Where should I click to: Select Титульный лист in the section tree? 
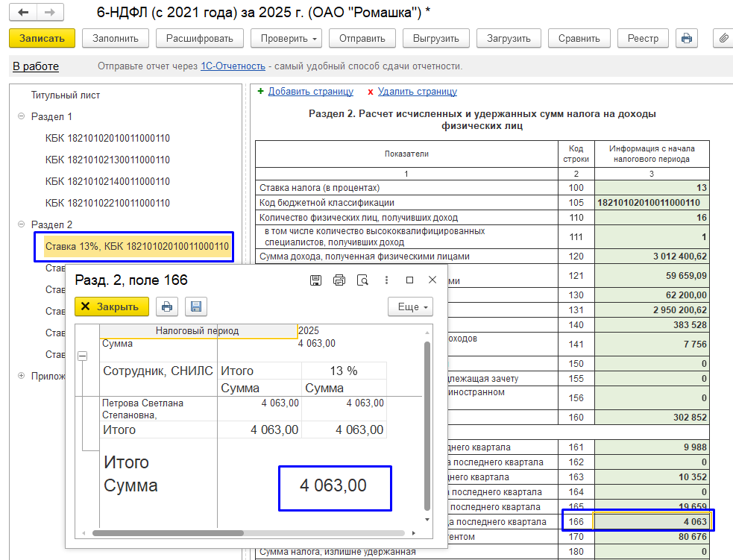click(66, 95)
